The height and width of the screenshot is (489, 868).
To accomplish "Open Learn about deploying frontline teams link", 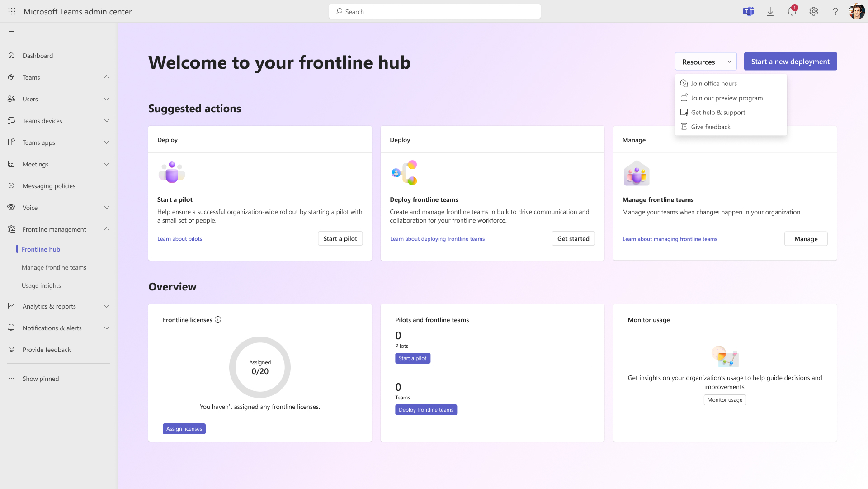I will pyautogui.click(x=437, y=238).
